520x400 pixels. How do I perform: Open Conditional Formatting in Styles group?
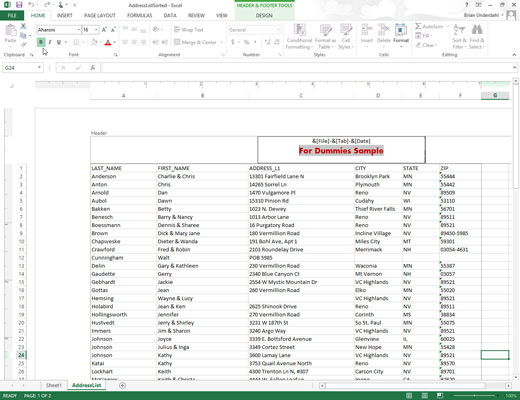(299, 37)
